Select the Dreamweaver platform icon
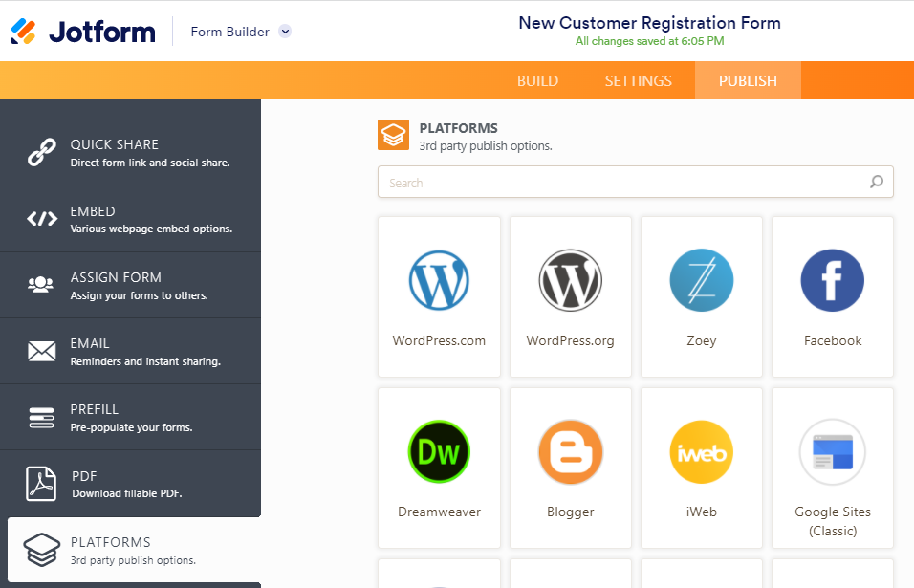The width and height of the screenshot is (914, 588). 439,451
